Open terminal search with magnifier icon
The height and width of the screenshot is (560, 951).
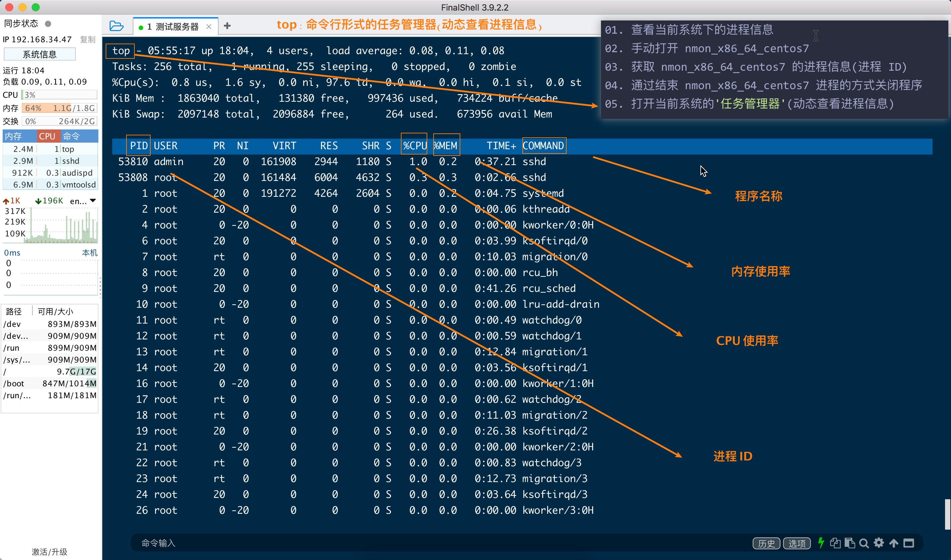click(864, 543)
